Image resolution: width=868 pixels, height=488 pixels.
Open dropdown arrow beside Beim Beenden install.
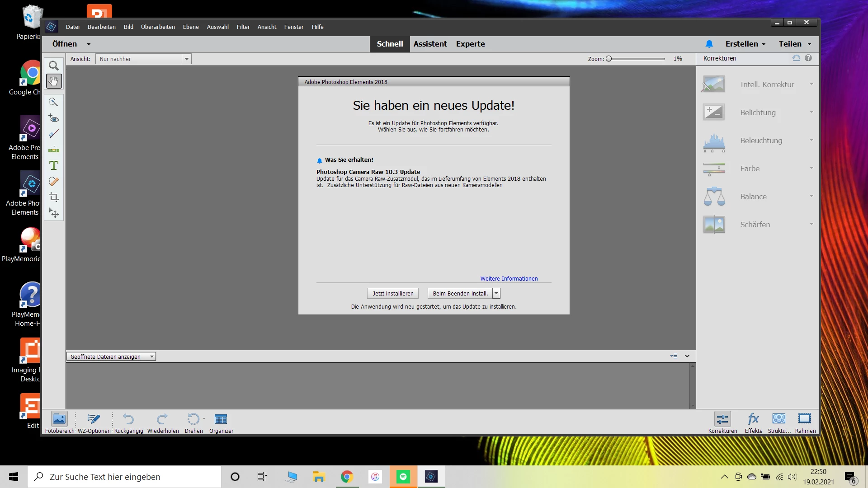[x=496, y=293]
